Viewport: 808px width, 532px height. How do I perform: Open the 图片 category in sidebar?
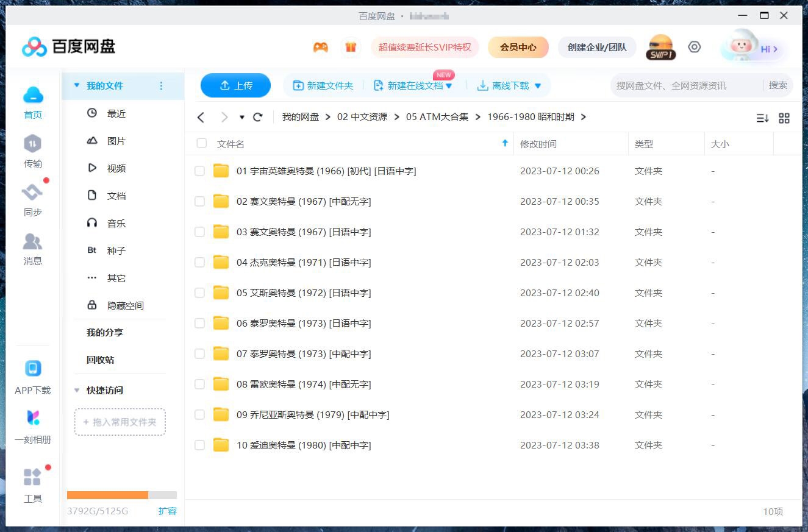click(116, 141)
